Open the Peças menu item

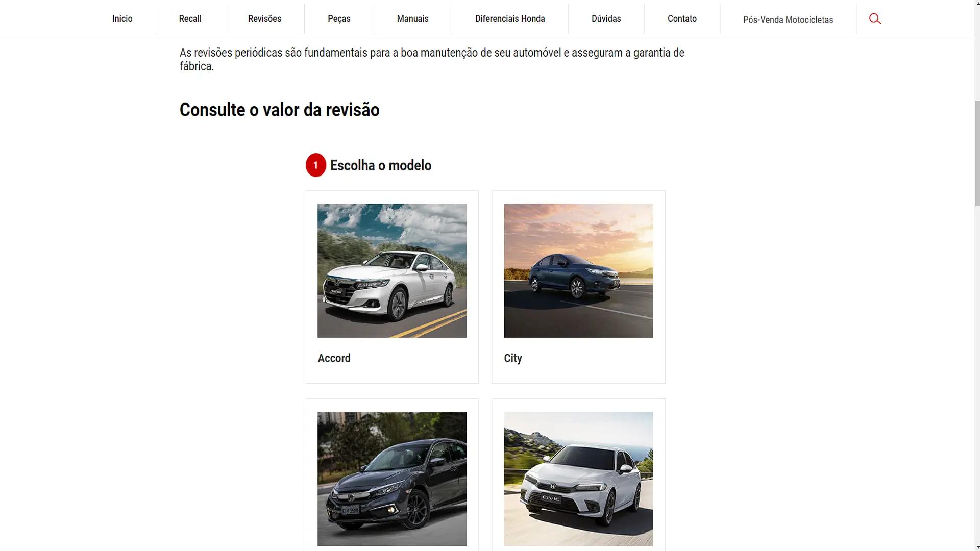[x=339, y=19]
